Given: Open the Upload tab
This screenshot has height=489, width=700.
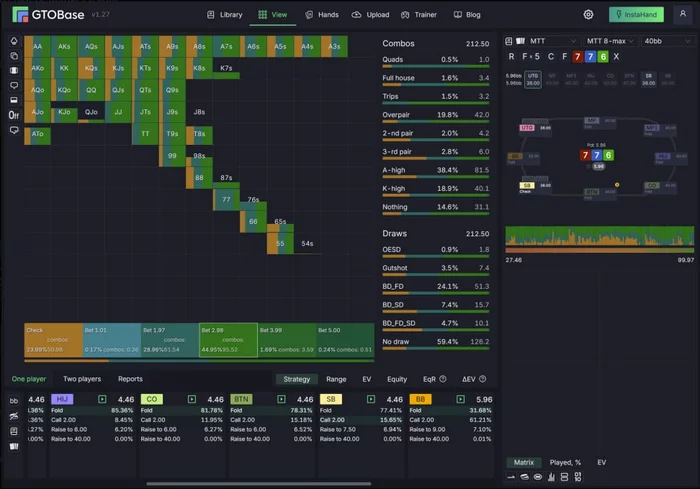Looking at the screenshot, I should point(371,15).
